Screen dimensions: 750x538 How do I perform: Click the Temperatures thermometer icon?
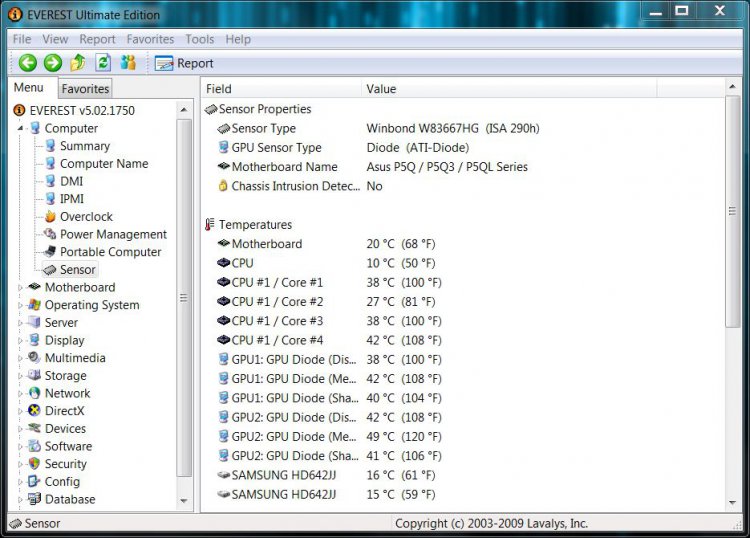pos(210,224)
